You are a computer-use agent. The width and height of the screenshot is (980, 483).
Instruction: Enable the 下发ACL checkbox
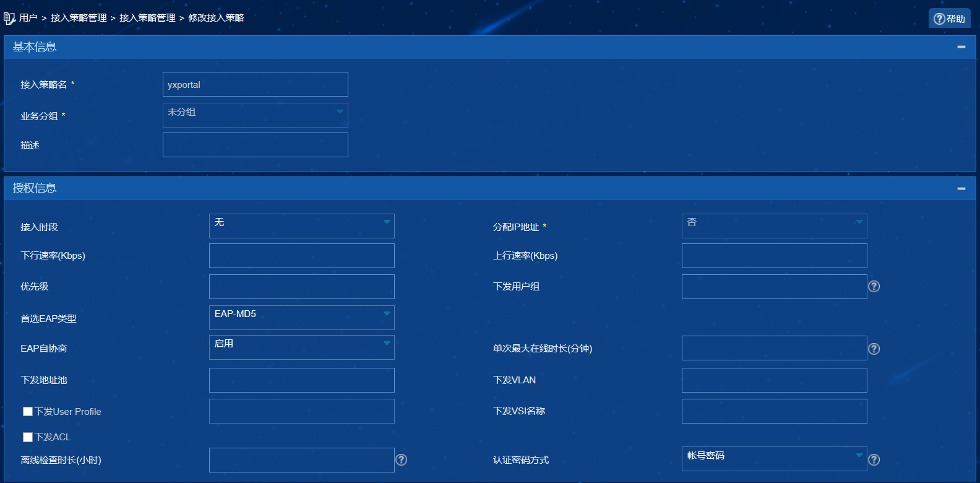[x=28, y=437]
